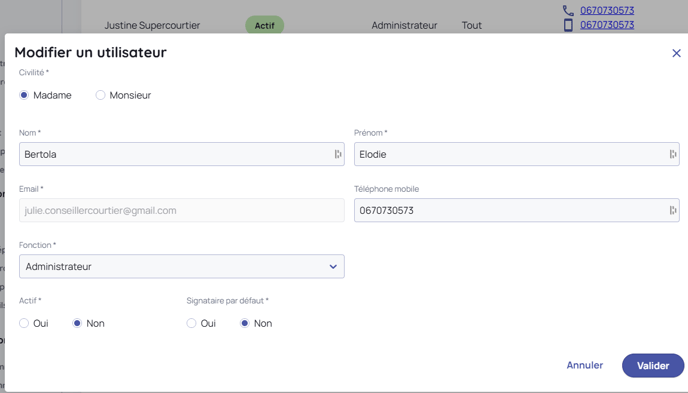688x393 pixels.
Task: Click autofill icon in Nom field
Action: [338, 154]
